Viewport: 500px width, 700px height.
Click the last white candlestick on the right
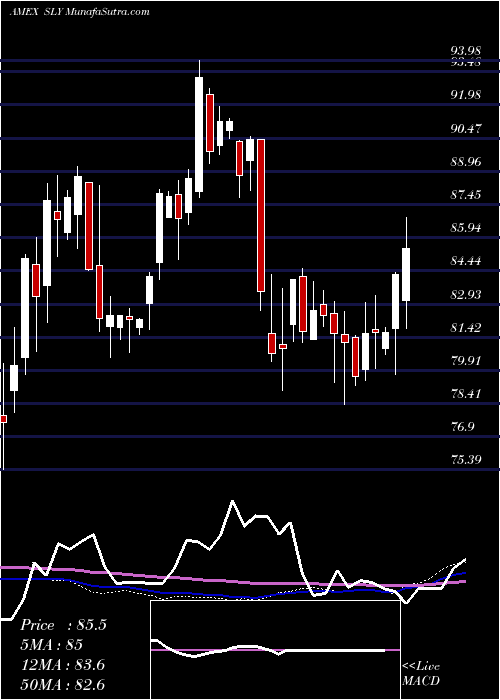406,275
